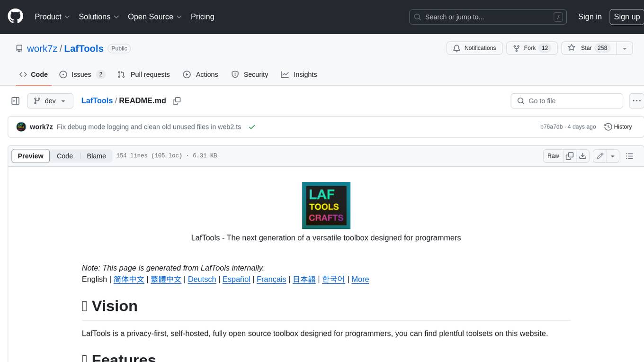Switch README to 한국어
This screenshot has width=644, height=362.
coord(333,280)
